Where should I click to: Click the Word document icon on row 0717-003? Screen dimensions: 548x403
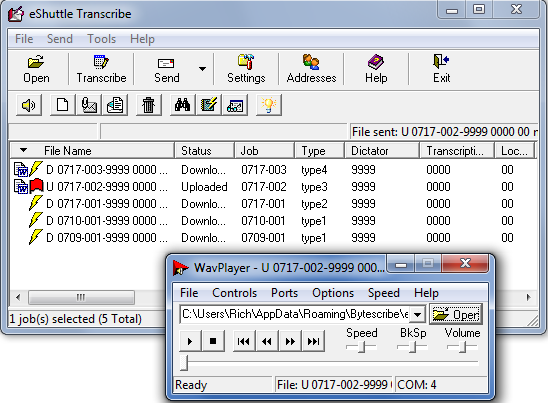tap(21, 170)
